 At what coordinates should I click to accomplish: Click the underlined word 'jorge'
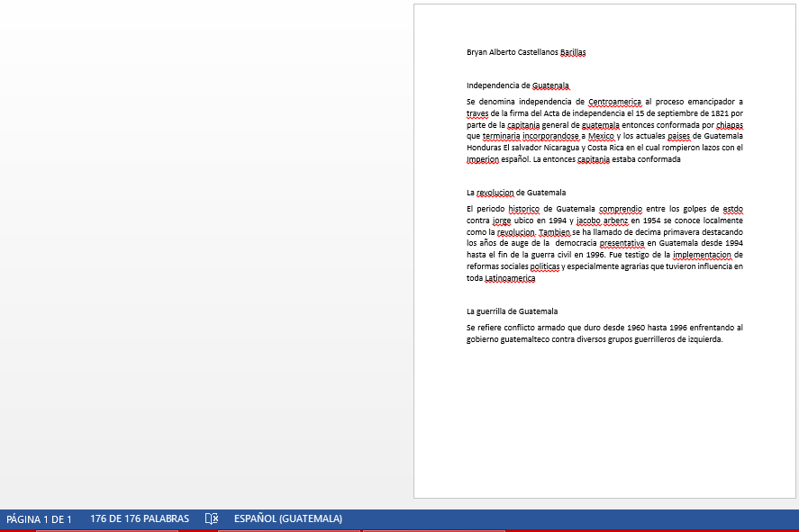coord(502,221)
